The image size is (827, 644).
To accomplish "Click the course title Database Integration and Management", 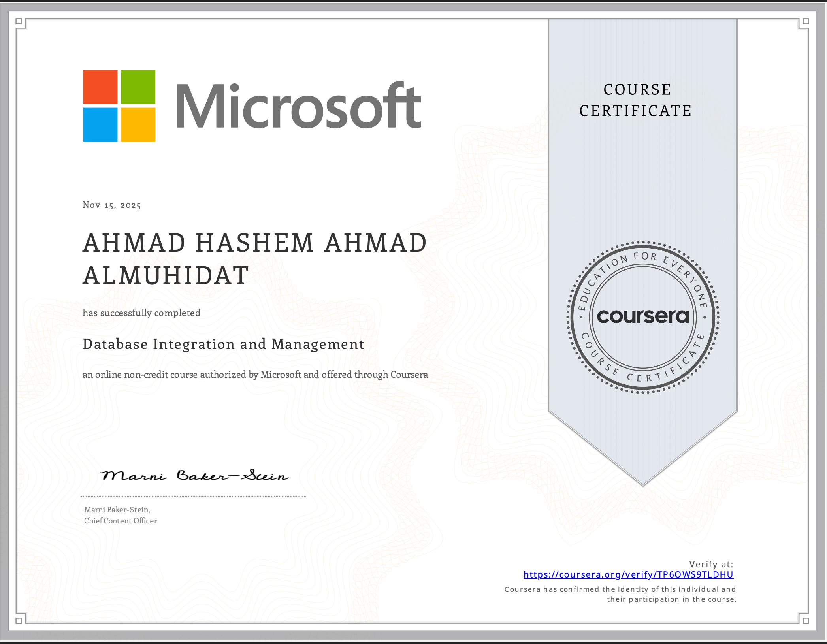I will point(223,344).
